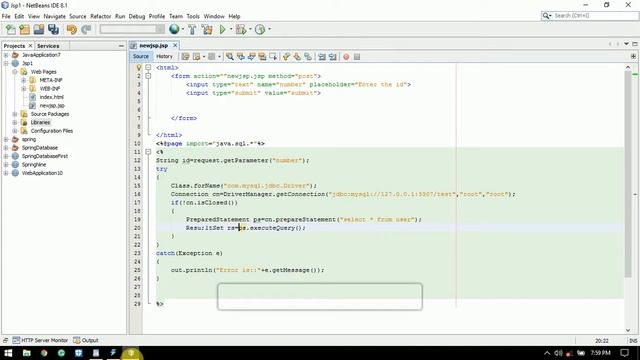640x360 pixels.
Task: Click the Toggle Bookmark icon
Action: click(x=308, y=57)
